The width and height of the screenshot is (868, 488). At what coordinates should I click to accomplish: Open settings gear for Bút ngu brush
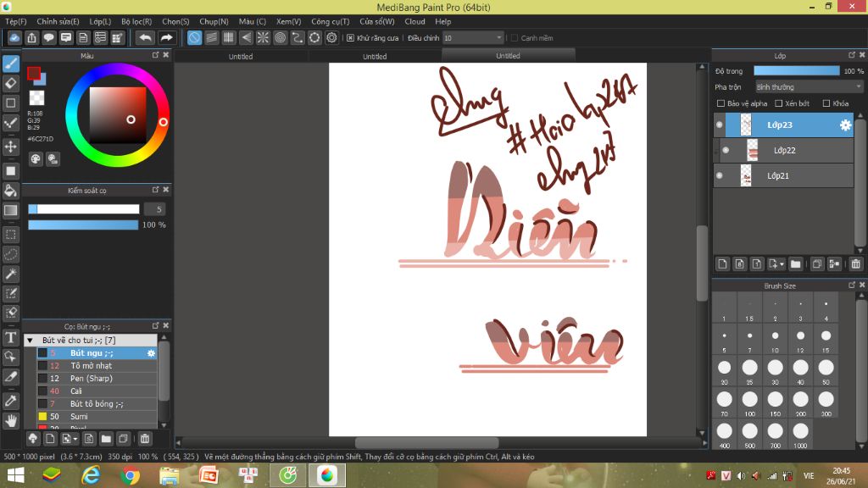[151, 353]
